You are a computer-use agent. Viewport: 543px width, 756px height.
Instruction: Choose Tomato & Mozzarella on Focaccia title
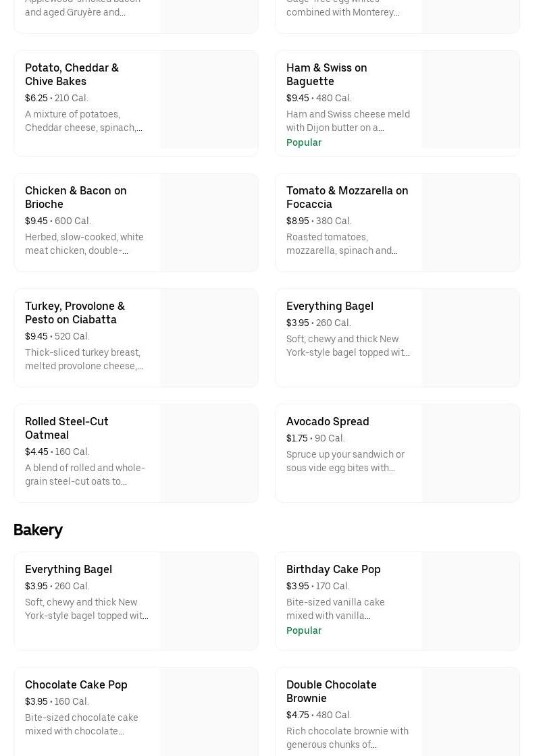tap(347, 197)
